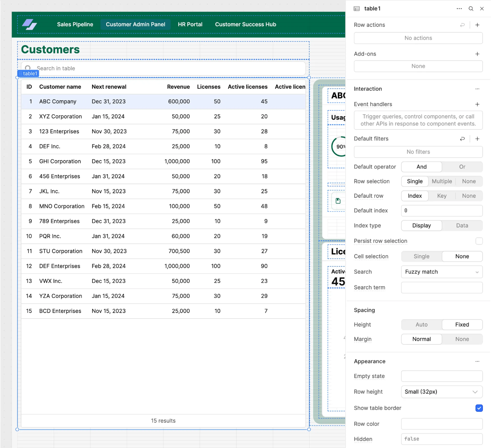Set default operator to And
Image resolution: width=491 pixels, height=448 pixels.
click(422, 167)
